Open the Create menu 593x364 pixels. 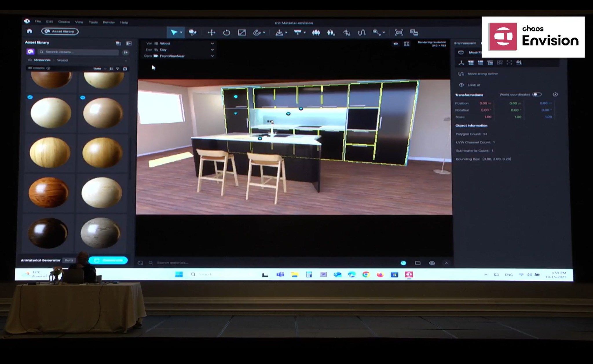pos(64,22)
